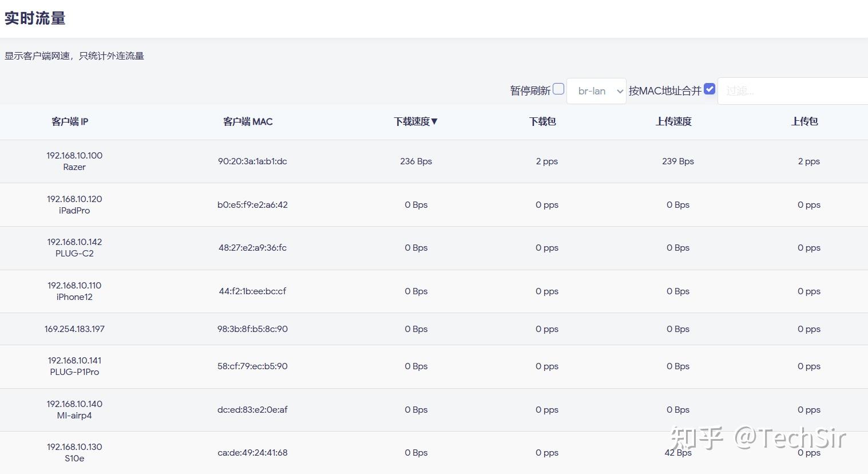Select the iPhone12 client entry
Screen dimensions: 868x474
74,291
